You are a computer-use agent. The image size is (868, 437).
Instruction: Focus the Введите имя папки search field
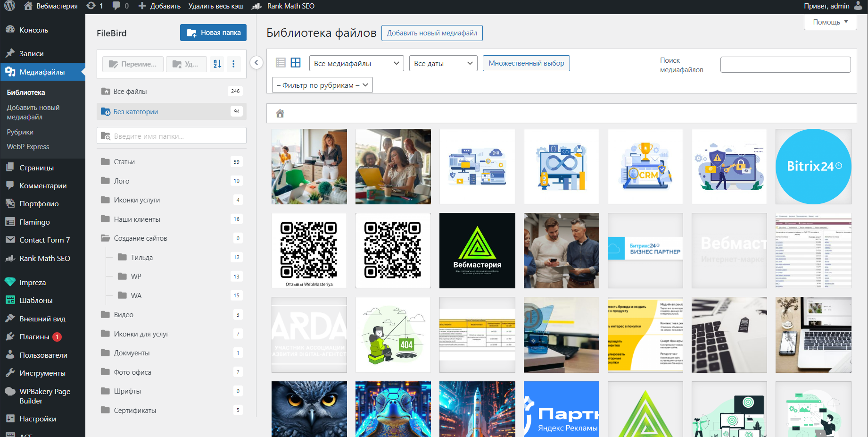pyautogui.click(x=172, y=136)
